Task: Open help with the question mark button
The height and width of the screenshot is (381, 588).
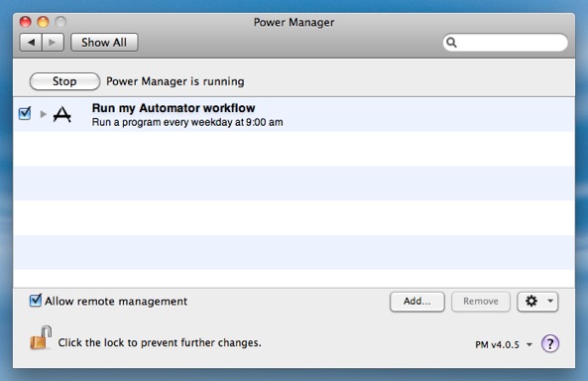Action: (x=550, y=343)
